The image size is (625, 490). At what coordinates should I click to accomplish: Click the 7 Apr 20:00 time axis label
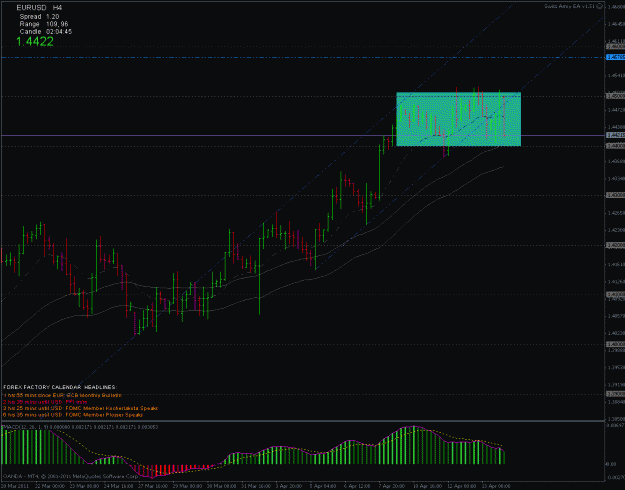tap(394, 486)
